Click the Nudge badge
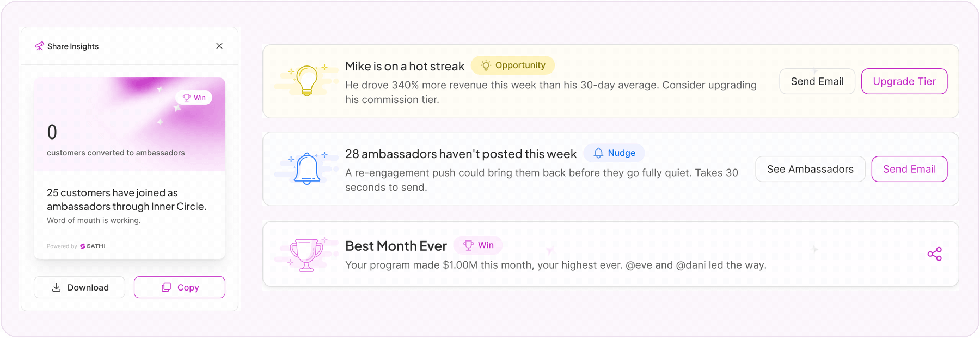Screen dimensions: 980x338 (x=614, y=153)
